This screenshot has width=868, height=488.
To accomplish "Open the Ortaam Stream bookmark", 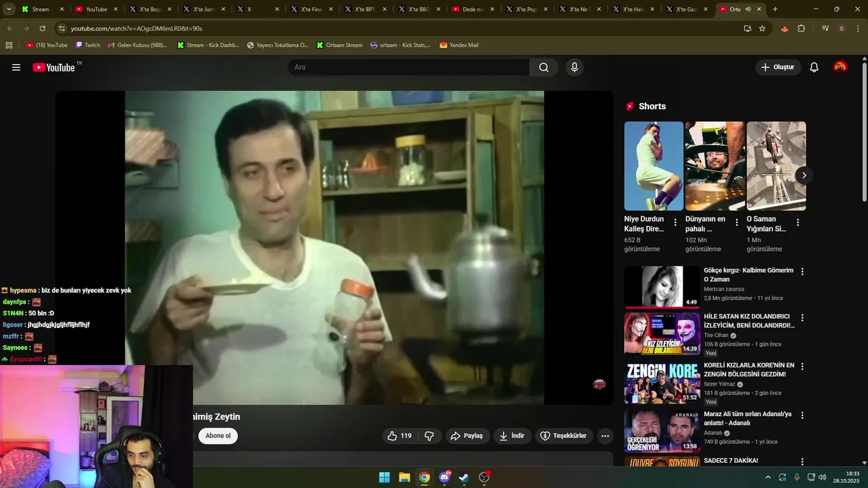I will point(339,45).
